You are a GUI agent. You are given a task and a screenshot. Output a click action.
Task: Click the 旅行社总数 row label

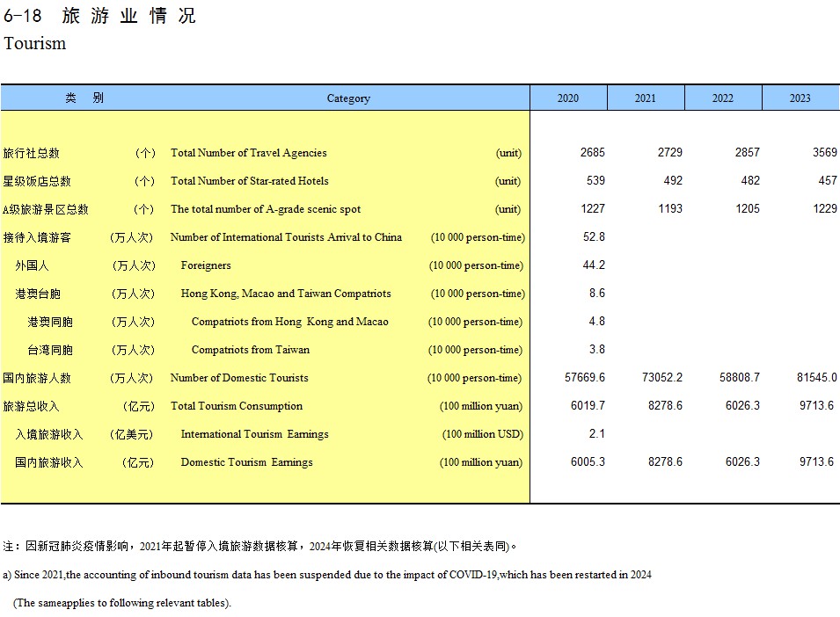[31, 153]
